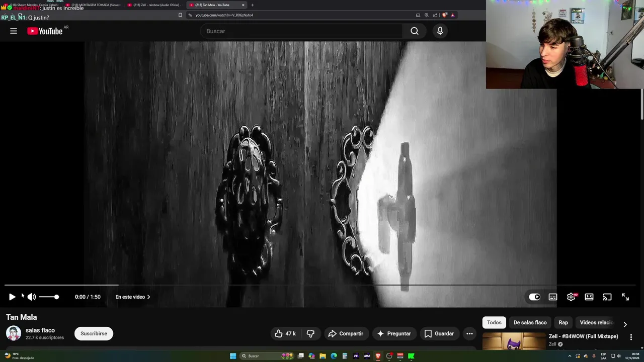Play the Tan Mala video
Screen dimensions: 644x362
(12, 297)
